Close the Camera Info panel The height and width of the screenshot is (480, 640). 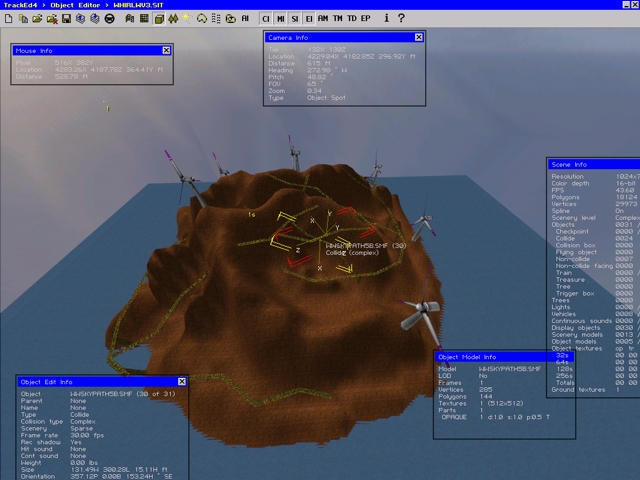click(419, 37)
